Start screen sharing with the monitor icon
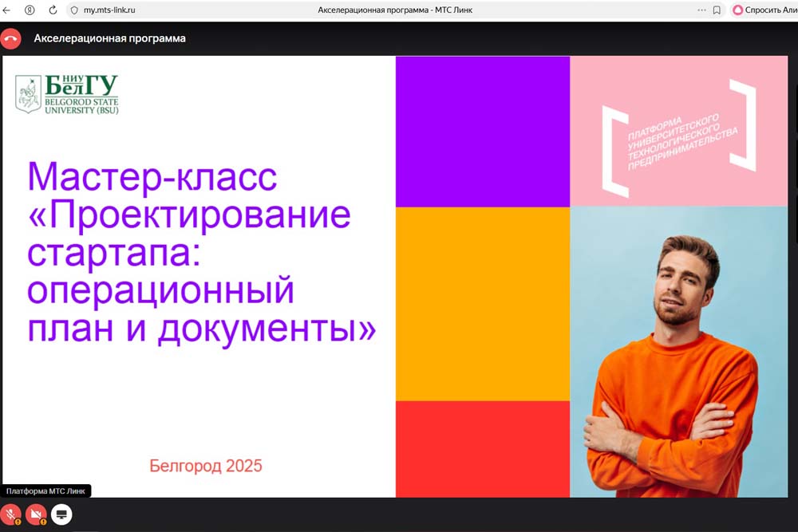Viewport: 798px width, 532px height. [x=62, y=514]
